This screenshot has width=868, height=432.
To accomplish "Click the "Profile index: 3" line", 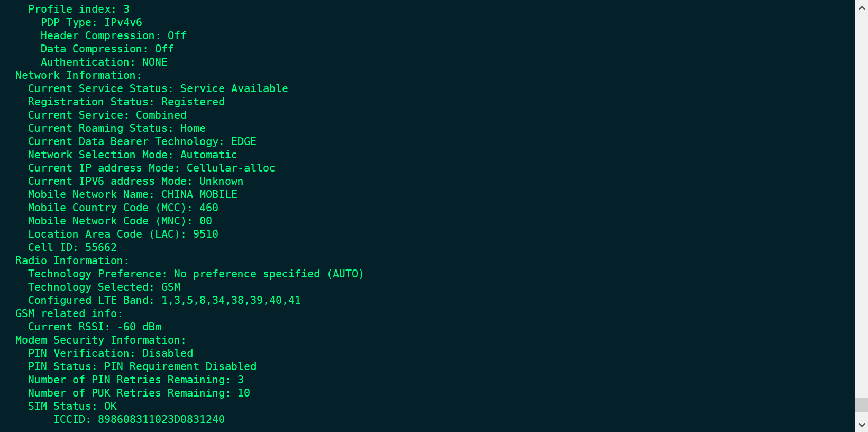I will point(79,9).
